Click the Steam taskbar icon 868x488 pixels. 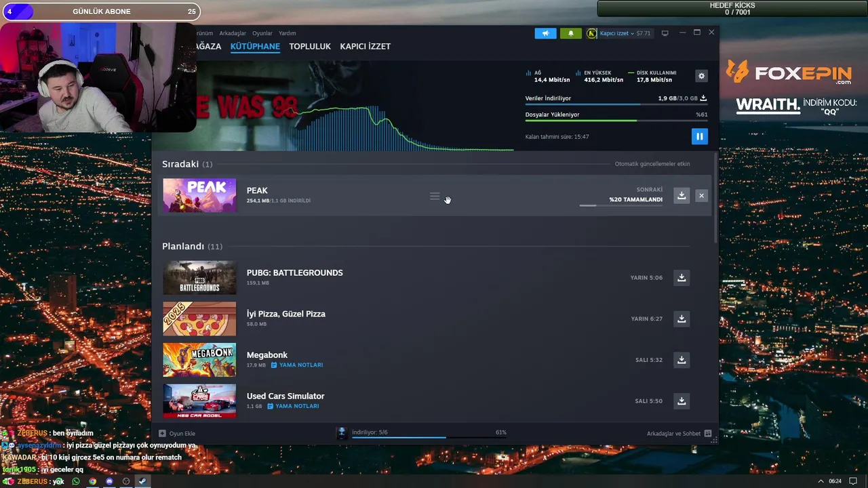coord(142,481)
